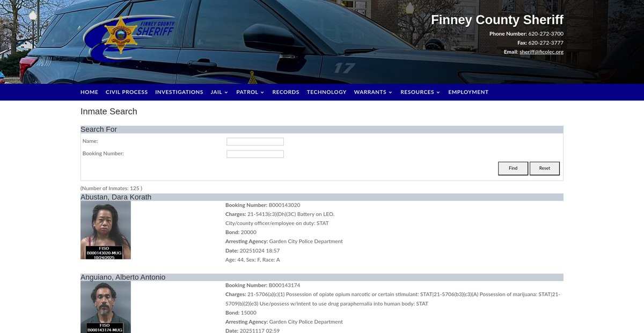Viewport: 644px width, 333px height.
Task: Expand the RESOURCES dropdown menu
Action: tap(420, 92)
